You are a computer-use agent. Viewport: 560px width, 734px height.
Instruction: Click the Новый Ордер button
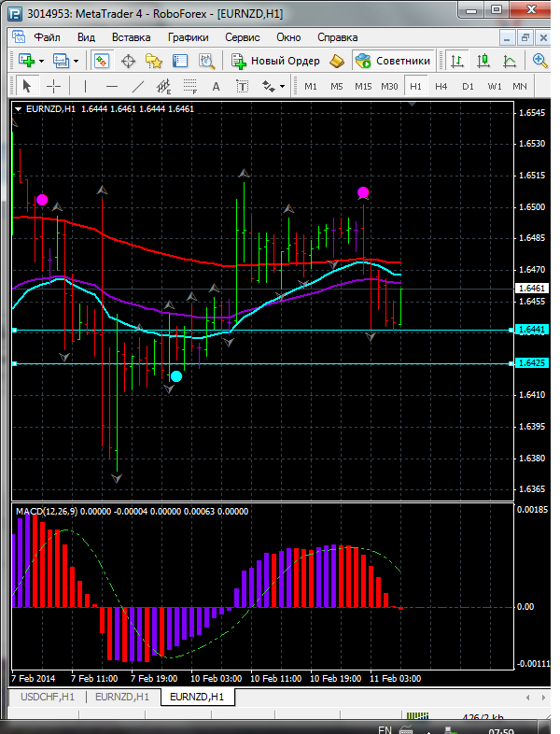coord(275,61)
